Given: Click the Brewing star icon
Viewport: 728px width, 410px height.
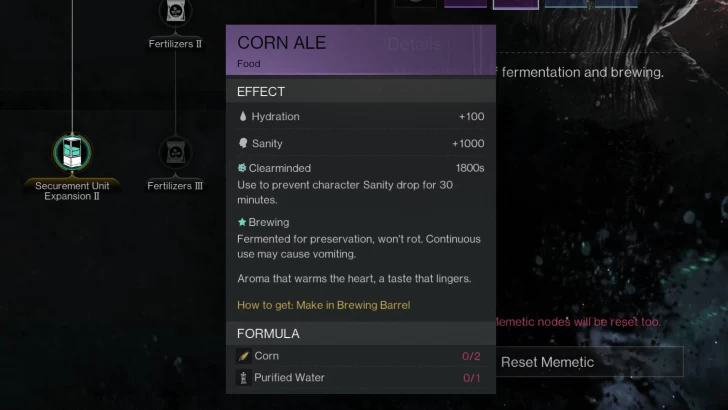Looking at the screenshot, I should (x=242, y=222).
